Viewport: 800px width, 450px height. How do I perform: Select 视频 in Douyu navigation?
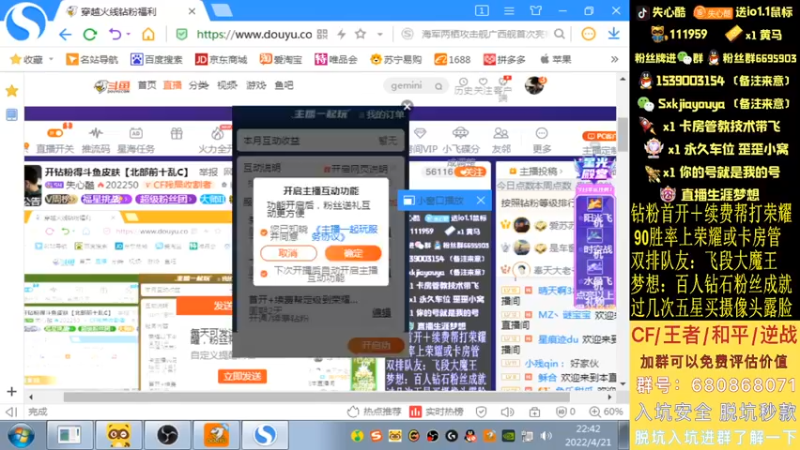(x=227, y=85)
